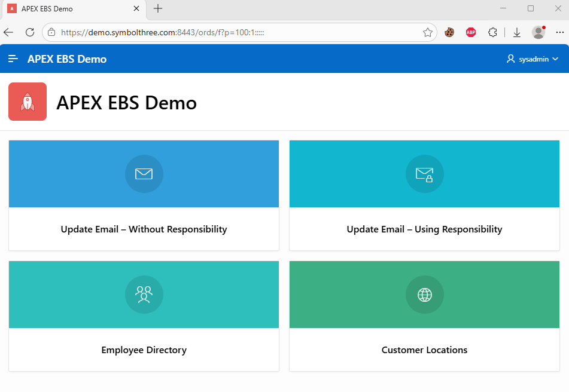Minimize the browser window
The width and height of the screenshot is (569, 392).
click(x=503, y=8)
